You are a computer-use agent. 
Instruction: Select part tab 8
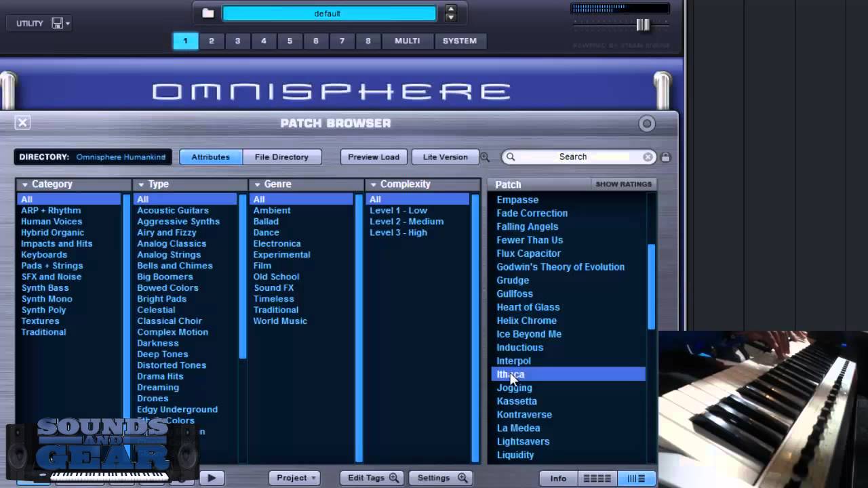368,41
